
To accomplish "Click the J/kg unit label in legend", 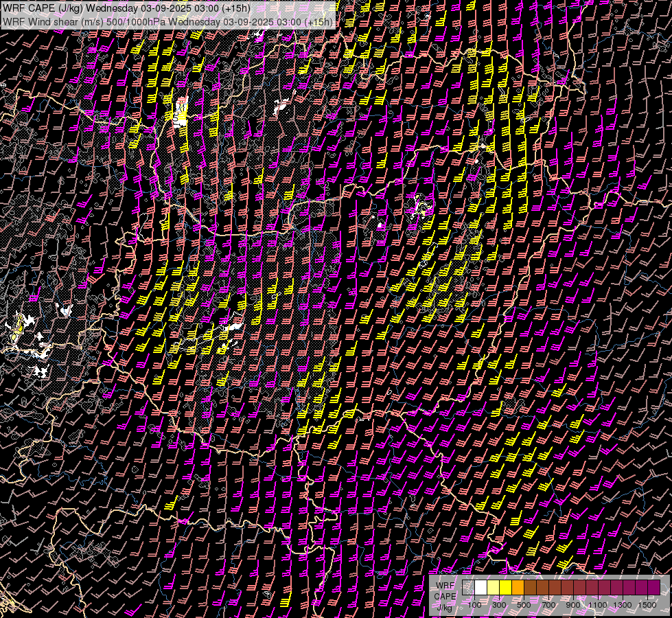I will tap(444, 608).
